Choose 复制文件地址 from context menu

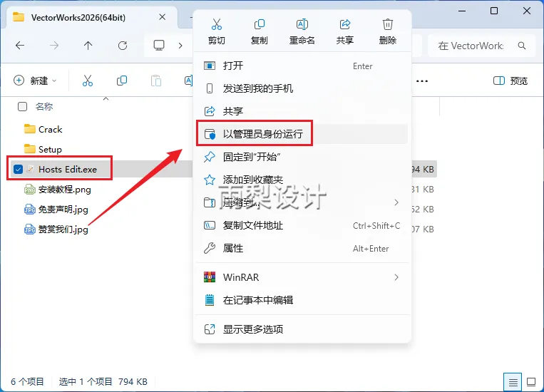(302, 225)
